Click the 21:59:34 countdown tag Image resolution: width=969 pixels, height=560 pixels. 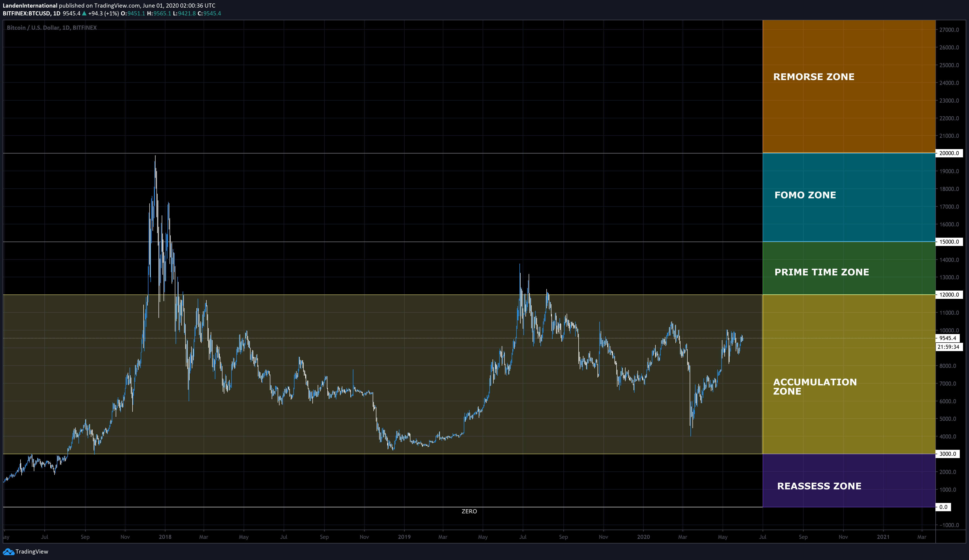[x=949, y=346]
